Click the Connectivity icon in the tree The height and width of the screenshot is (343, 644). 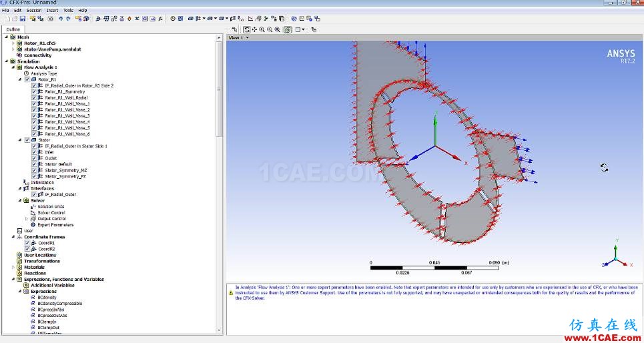coord(19,55)
